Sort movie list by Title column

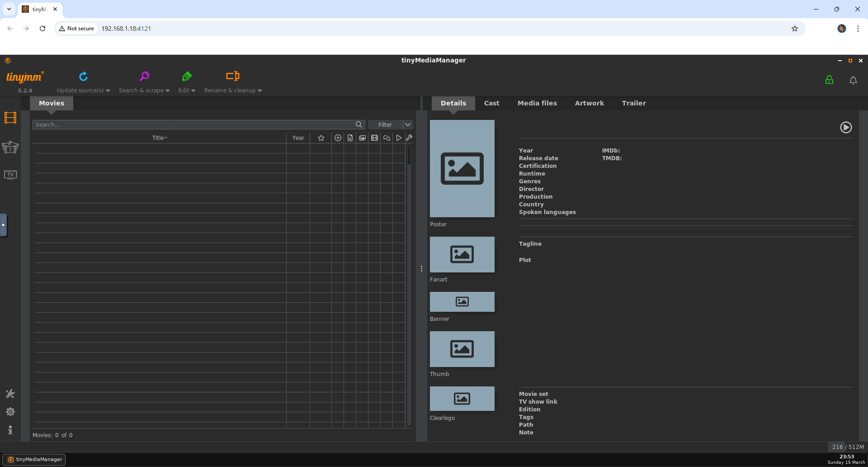[x=160, y=138]
